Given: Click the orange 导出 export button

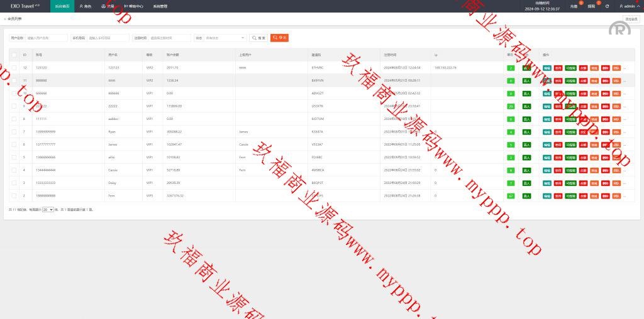Looking at the screenshot, I should (x=279, y=38).
